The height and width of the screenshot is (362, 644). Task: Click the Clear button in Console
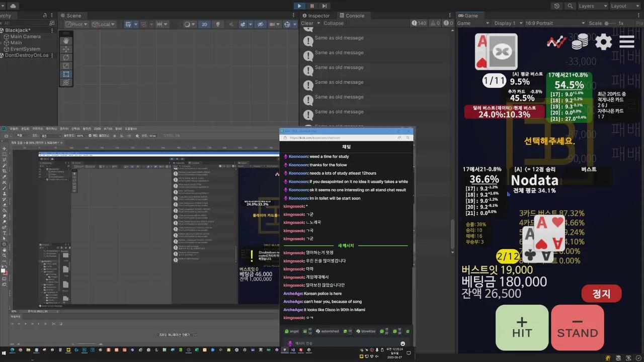tap(307, 23)
